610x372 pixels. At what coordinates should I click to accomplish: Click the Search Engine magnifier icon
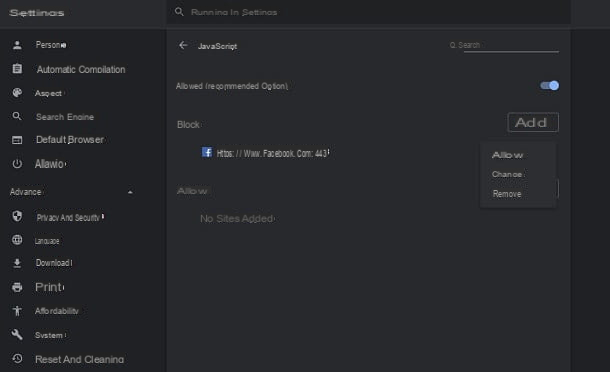[17, 116]
